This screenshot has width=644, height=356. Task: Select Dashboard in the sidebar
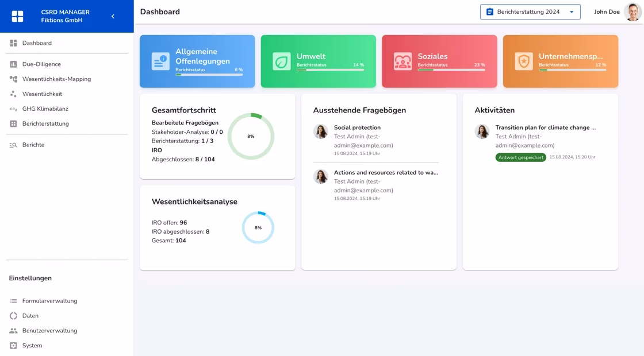(13, 42)
